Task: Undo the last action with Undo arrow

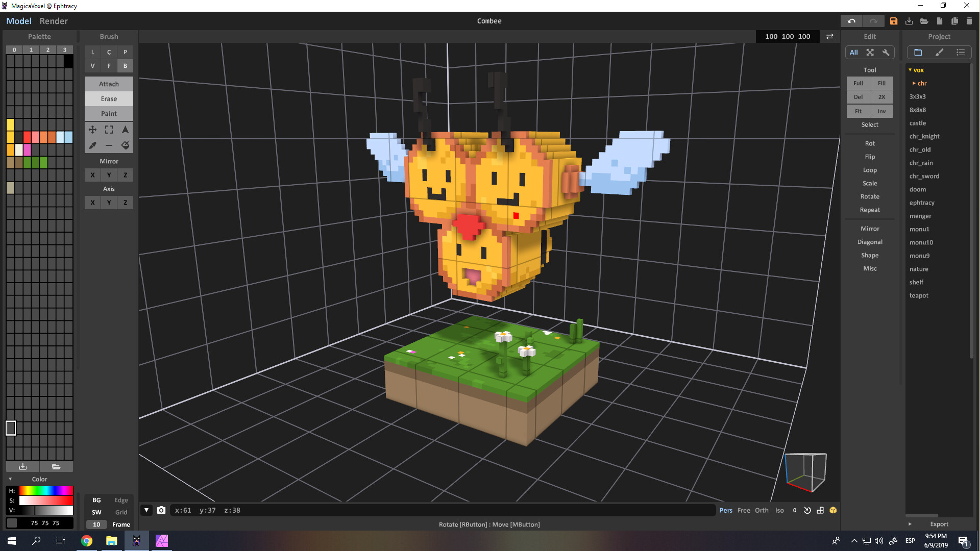Action: 851,21
